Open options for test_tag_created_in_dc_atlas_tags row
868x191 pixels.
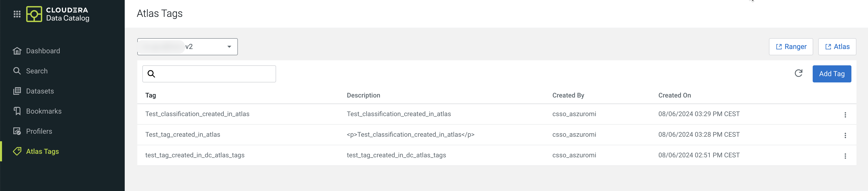coord(845,156)
